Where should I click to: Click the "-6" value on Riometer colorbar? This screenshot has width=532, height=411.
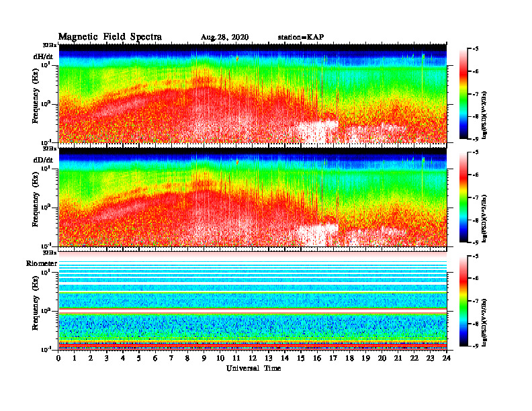[476, 279]
